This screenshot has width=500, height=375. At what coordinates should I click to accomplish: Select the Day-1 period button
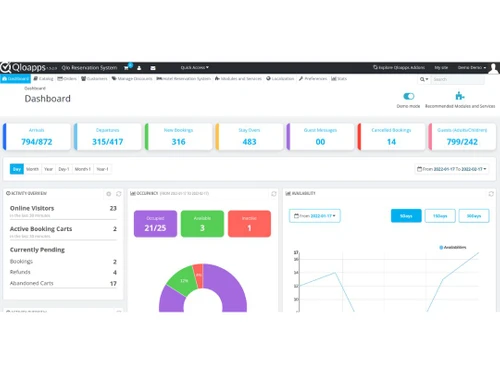pyautogui.click(x=64, y=169)
